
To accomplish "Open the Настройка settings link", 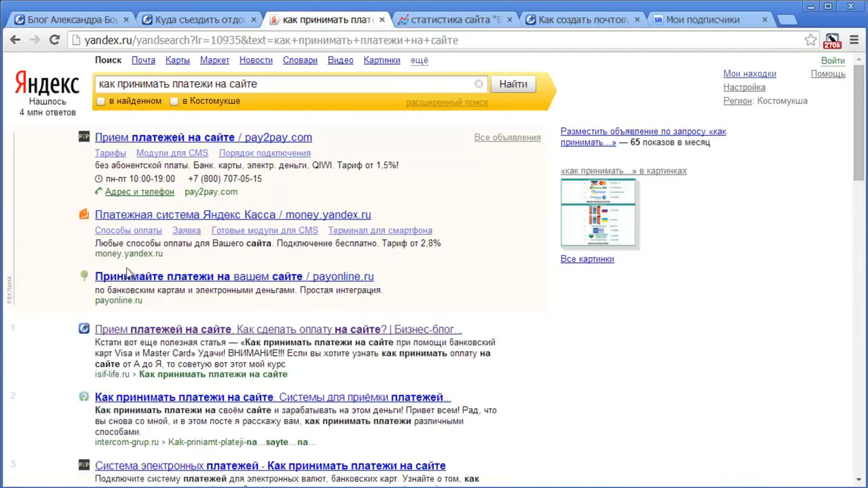I will [x=744, y=87].
